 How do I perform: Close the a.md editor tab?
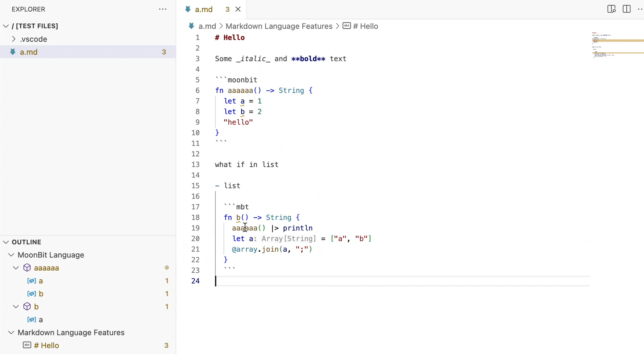coord(238,9)
